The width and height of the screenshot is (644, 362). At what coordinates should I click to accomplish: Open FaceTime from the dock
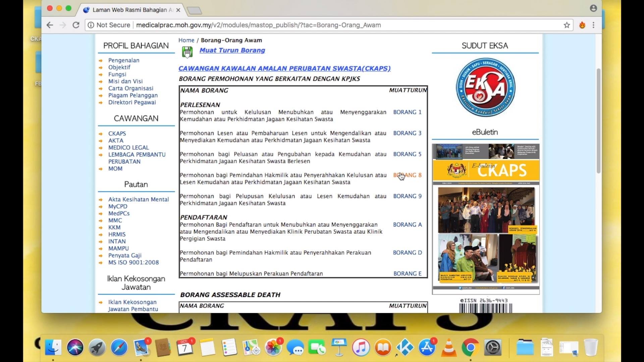pyautogui.click(x=317, y=347)
